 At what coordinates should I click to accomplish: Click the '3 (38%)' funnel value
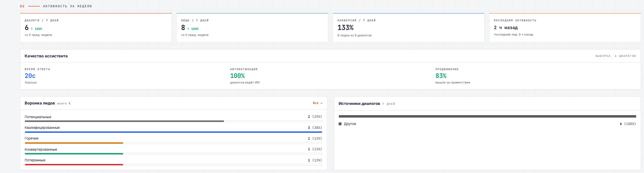(x=315, y=128)
